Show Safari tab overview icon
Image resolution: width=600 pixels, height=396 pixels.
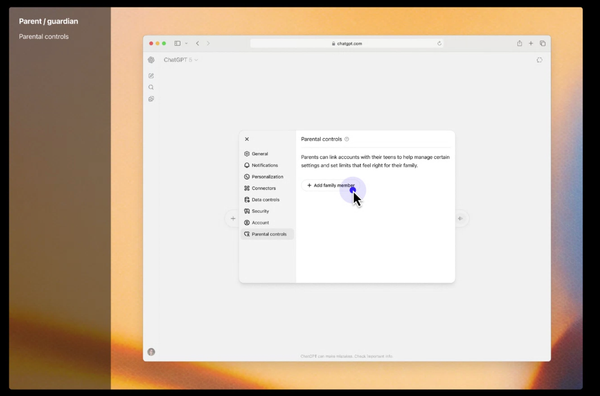[x=543, y=43]
